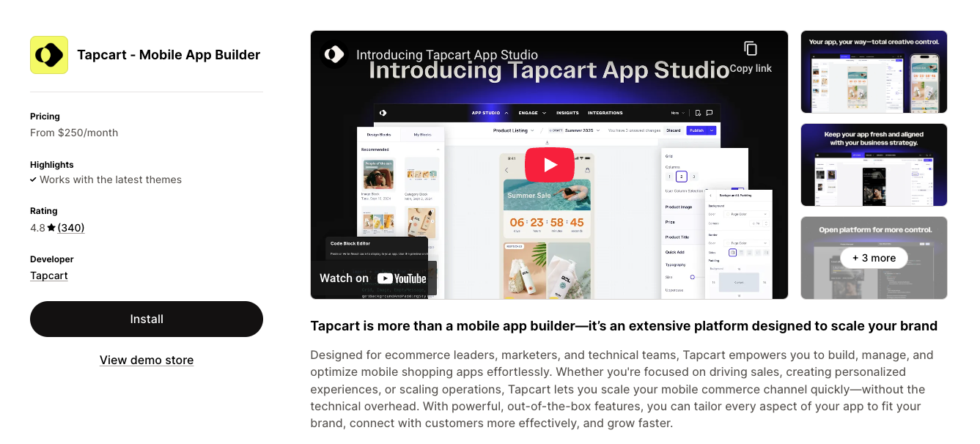The image size is (980, 444).
Task: Open the Tapcart developer link
Action: 49,275
